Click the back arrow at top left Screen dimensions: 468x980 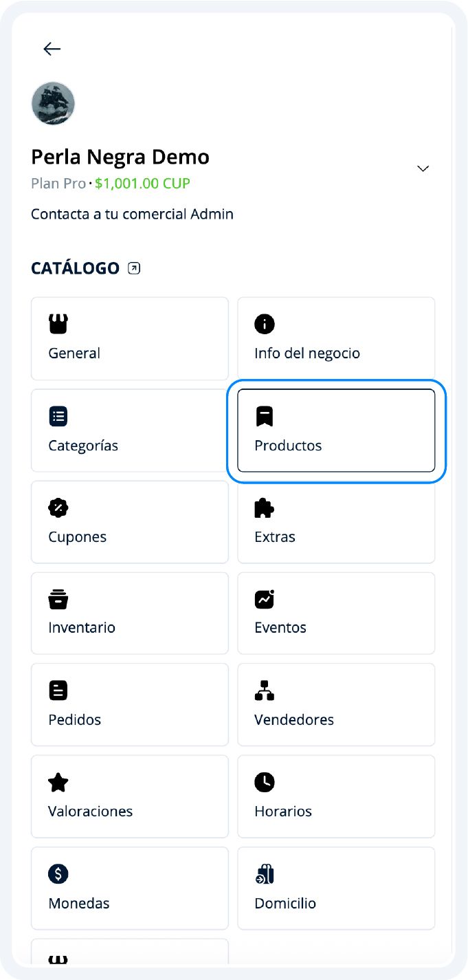coord(51,49)
